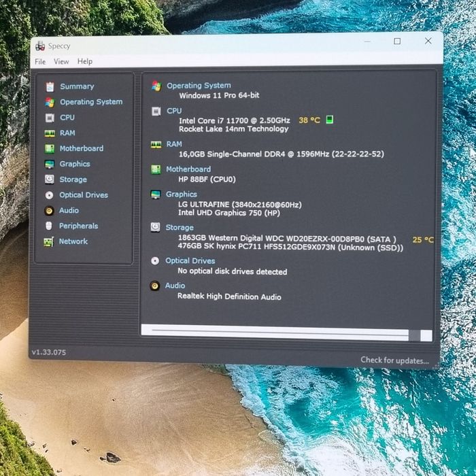View Storage details from sidebar
The width and height of the screenshot is (476, 476).
73,180
